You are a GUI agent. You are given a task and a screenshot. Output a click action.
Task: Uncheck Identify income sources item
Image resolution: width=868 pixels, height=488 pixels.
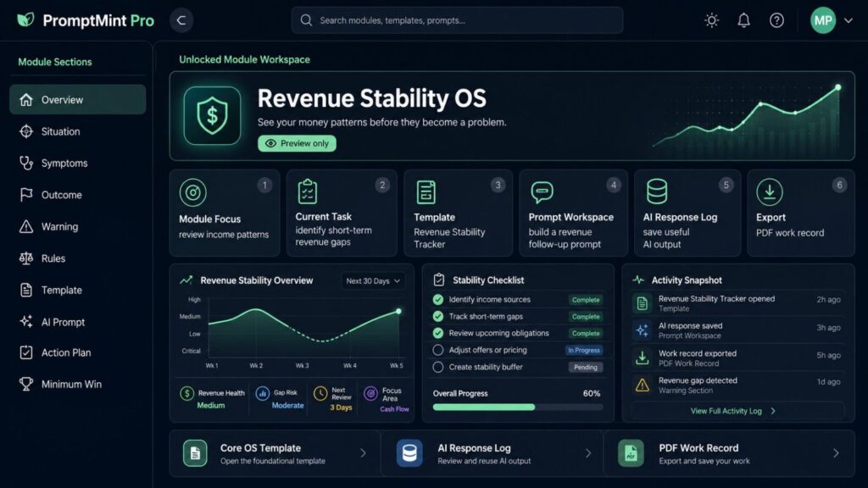(438, 299)
